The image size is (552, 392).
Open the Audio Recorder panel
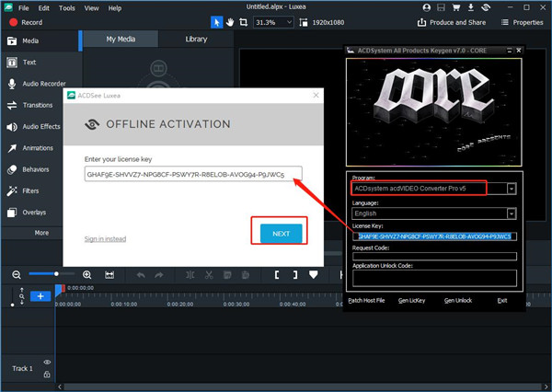click(x=40, y=84)
